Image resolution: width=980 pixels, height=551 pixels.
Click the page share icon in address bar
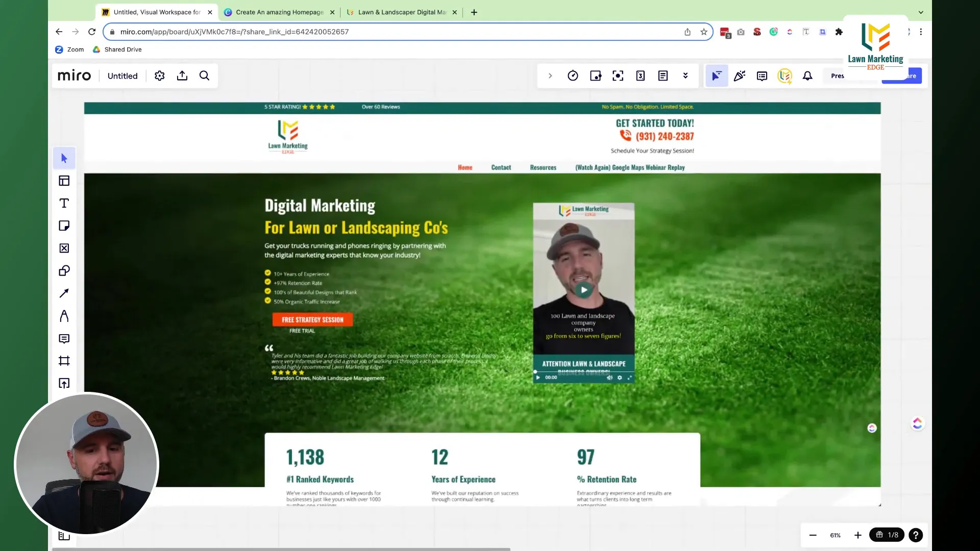pyautogui.click(x=688, y=32)
